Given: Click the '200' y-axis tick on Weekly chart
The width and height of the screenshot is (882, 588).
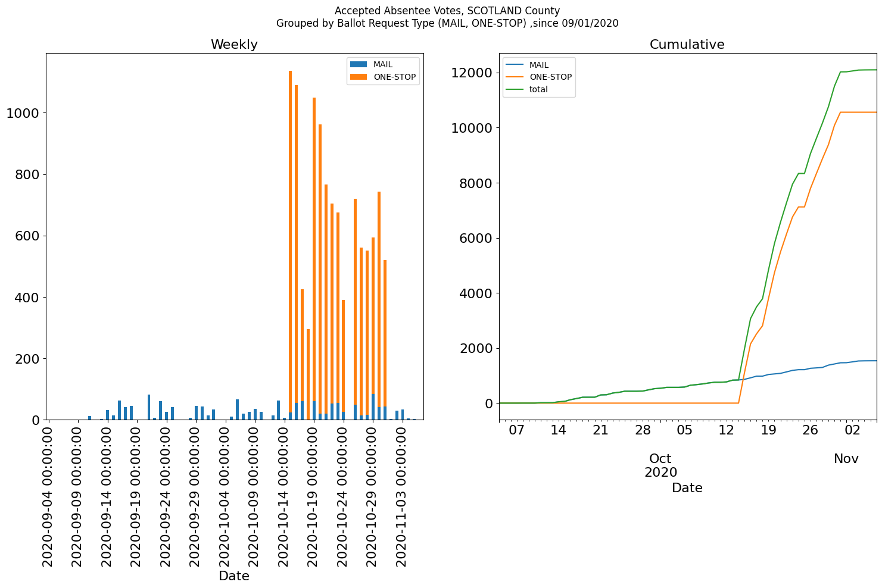Looking at the screenshot, I should click(27, 359).
